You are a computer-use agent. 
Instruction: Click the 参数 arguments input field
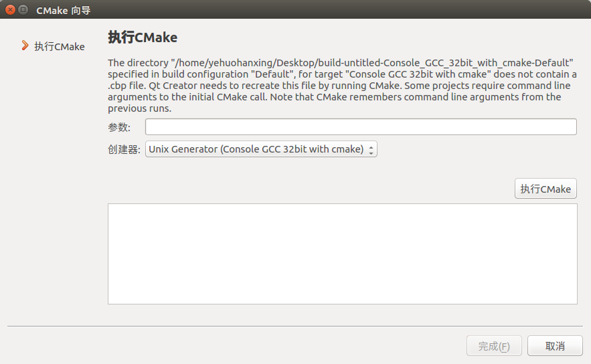coord(361,127)
